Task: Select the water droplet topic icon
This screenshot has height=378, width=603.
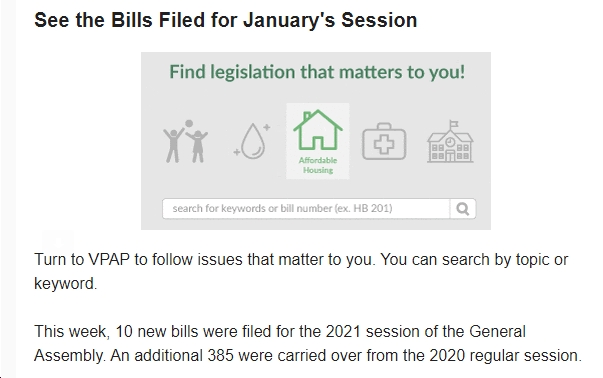Action: tap(252, 141)
